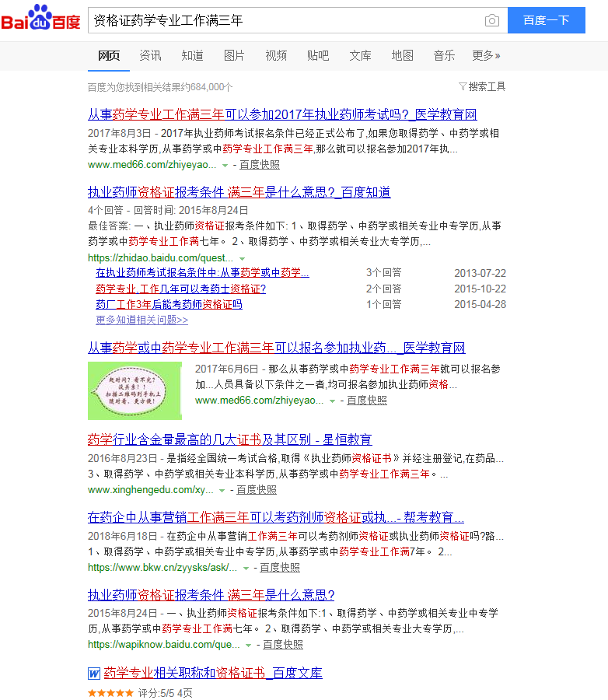Open 百度快照 for the June 2017 med66 result
Viewport: 608px width, 700px height.
(366, 401)
